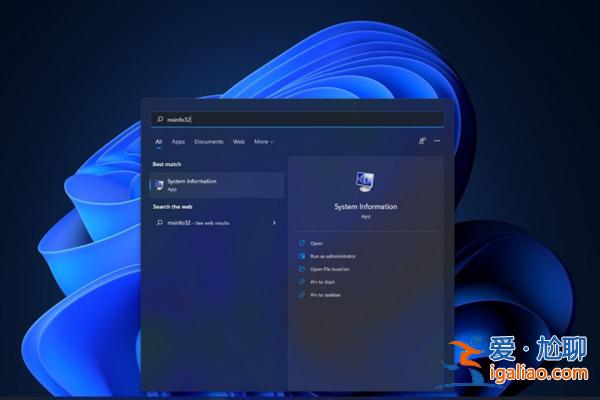Switch to the Documents filter tab
Screen dimensions: 600x400
coord(209,142)
